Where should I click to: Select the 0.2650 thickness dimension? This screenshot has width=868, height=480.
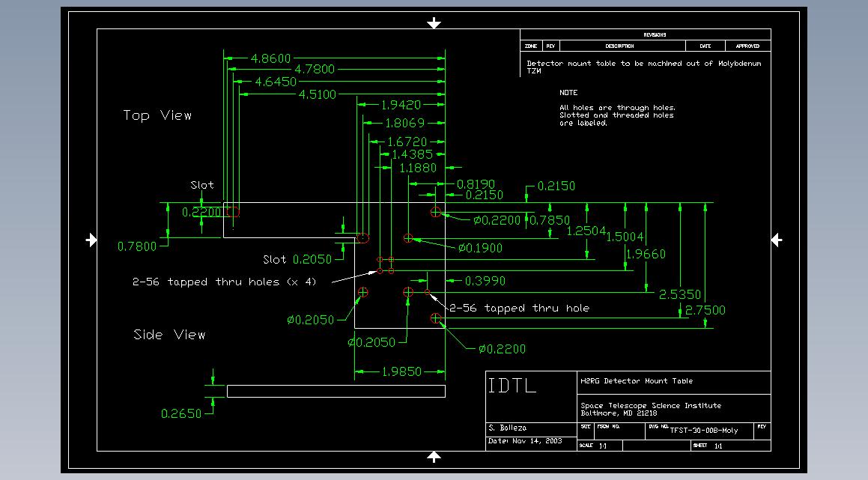tap(181, 413)
